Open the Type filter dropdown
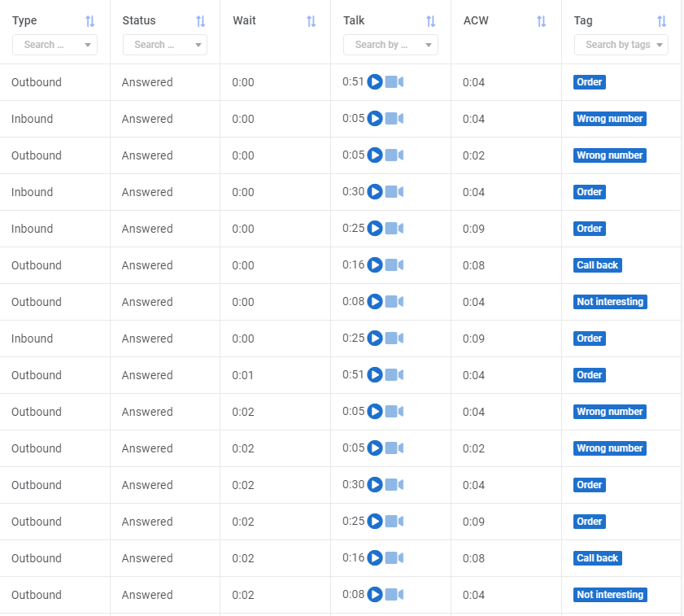684x616 pixels. (x=54, y=45)
